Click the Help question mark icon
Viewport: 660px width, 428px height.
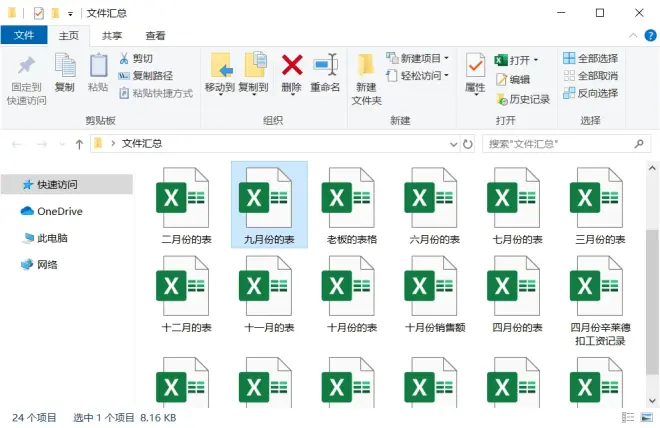[x=650, y=35]
